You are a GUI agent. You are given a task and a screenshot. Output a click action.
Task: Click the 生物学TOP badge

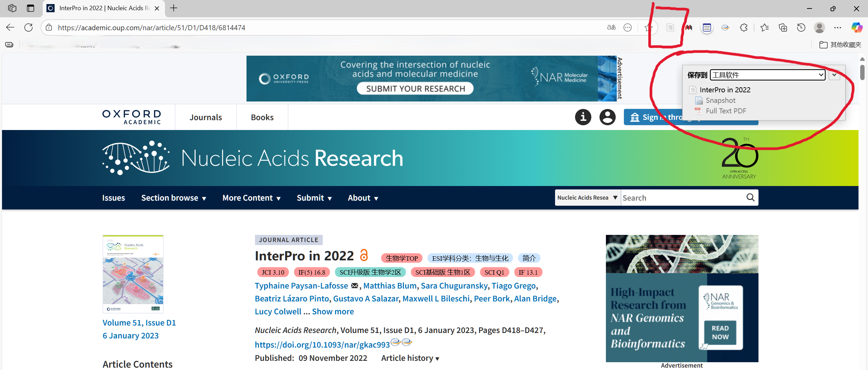point(402,258)
